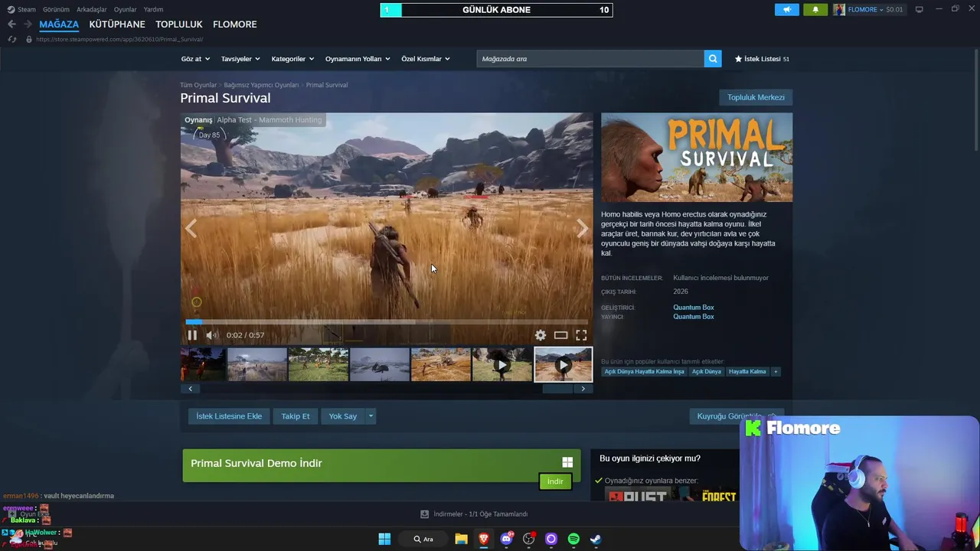
Task: Expand the Oynamanın Yolları dropdown
Action: pos(358,59)
